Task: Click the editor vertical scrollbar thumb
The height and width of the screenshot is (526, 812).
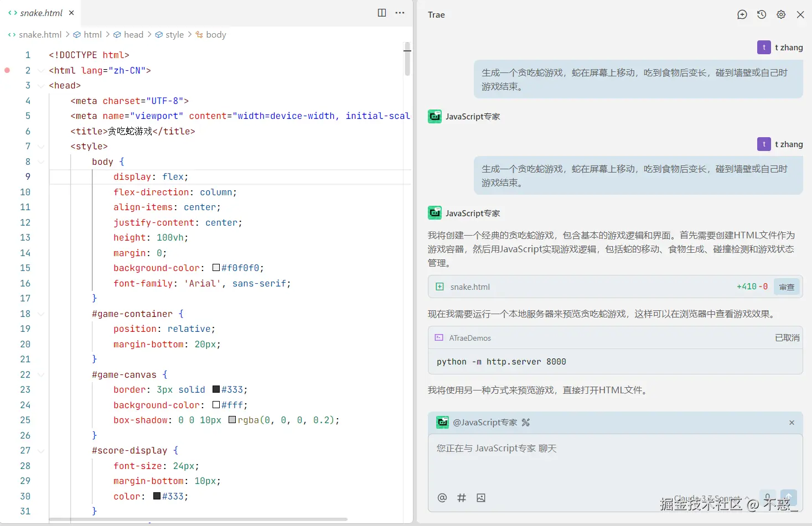Action: pos(407,59)
